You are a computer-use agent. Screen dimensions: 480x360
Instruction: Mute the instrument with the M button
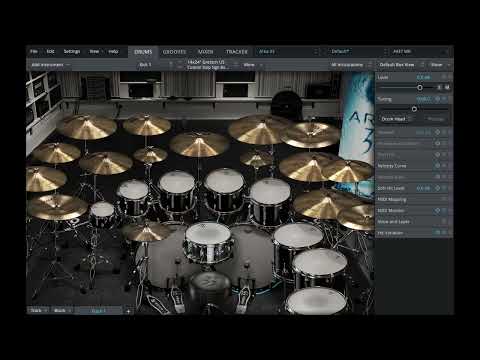pyautogui.click(x=447, y=87)
